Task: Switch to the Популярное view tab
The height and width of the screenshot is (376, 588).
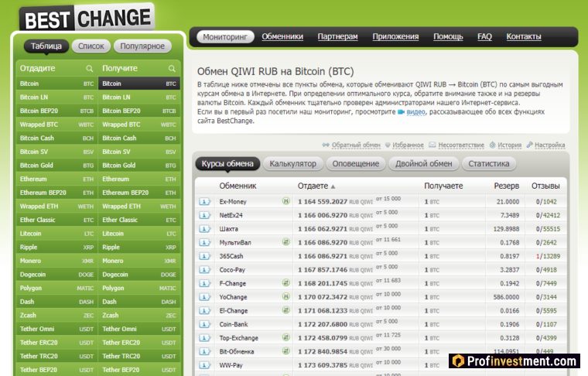Action: [142, 46]
